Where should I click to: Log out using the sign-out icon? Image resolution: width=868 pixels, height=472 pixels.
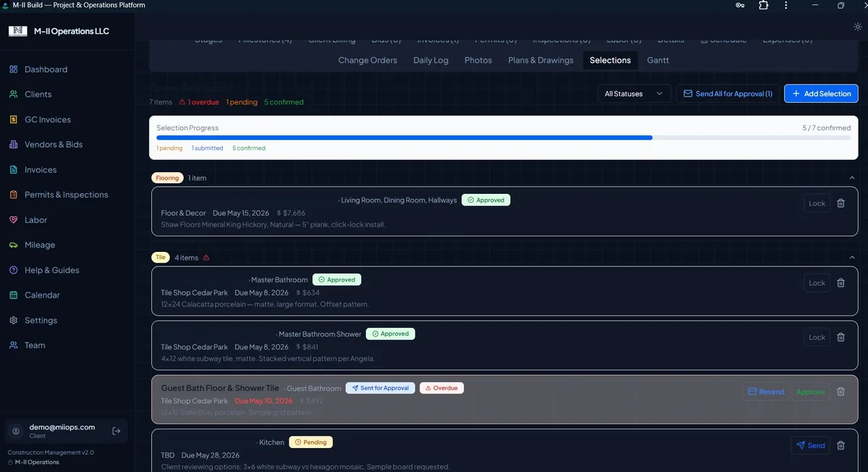point(116,431)
